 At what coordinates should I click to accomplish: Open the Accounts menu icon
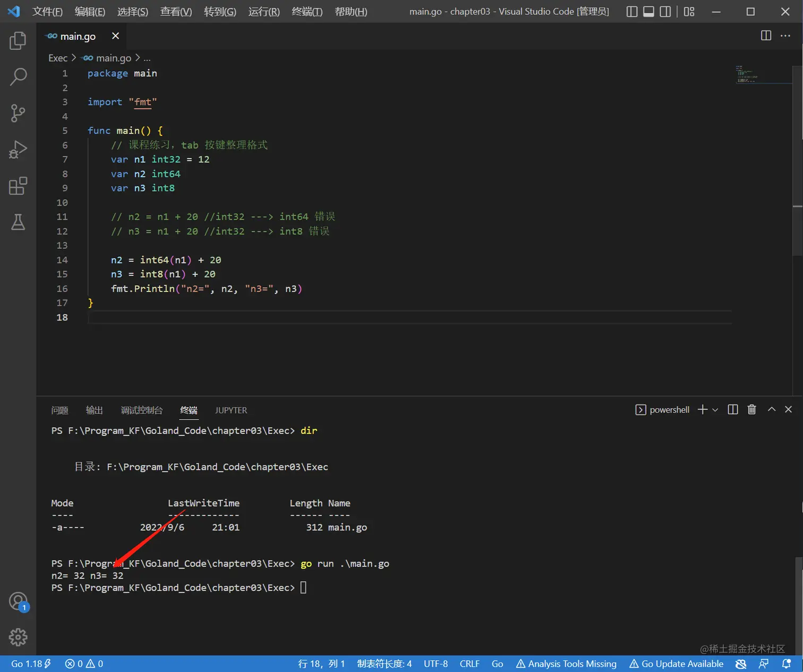pos(18,601)
